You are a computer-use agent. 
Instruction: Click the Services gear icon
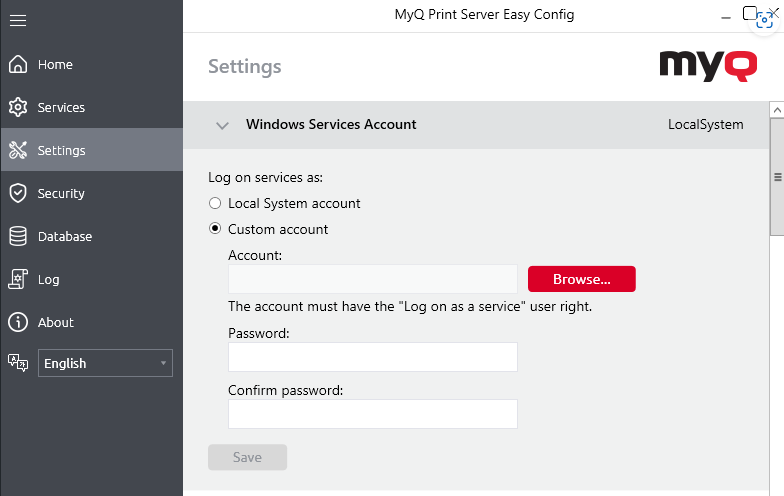pos(18,107)
